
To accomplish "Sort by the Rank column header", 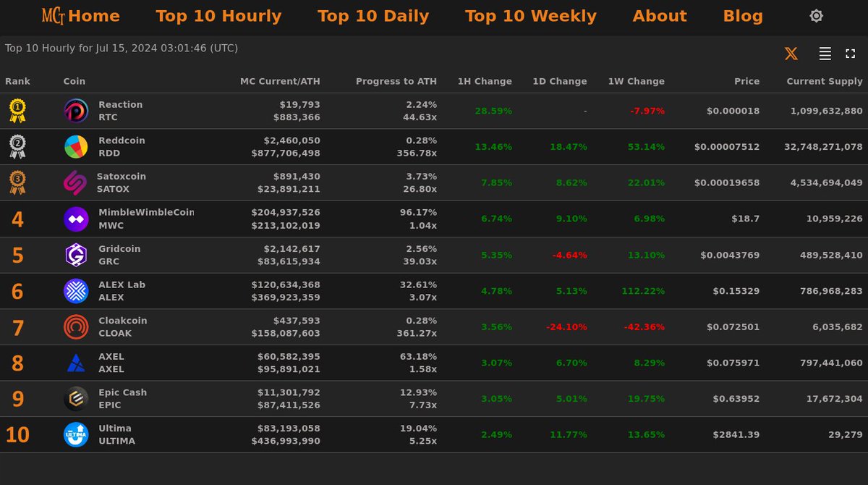I will click(18, 82).
